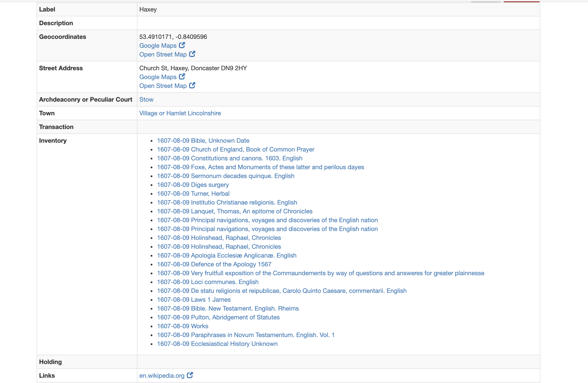Open the Bible. New Testament. English. Rheims link
The image size is (588, 383).
(228, 308)
